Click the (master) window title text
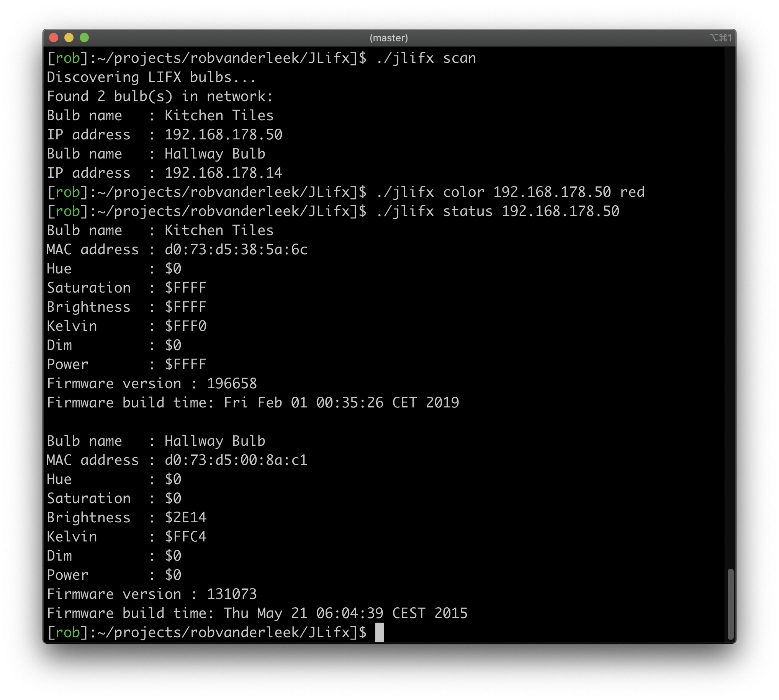This screenshot has width=779, height=700. click(388, 38)
